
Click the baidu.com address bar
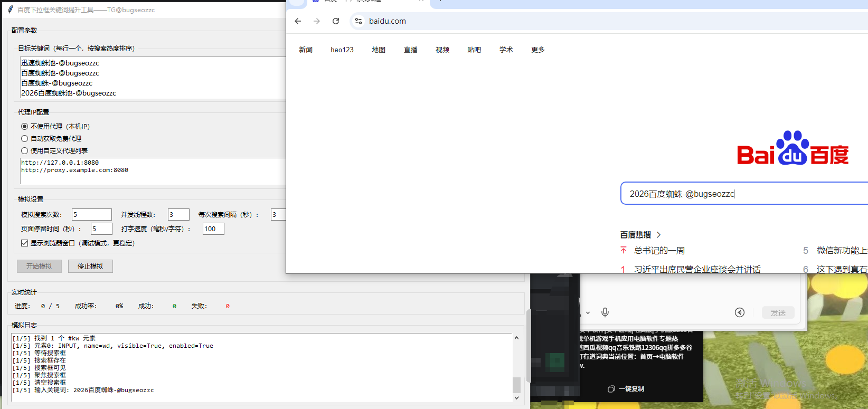click(x=609, y=21)
